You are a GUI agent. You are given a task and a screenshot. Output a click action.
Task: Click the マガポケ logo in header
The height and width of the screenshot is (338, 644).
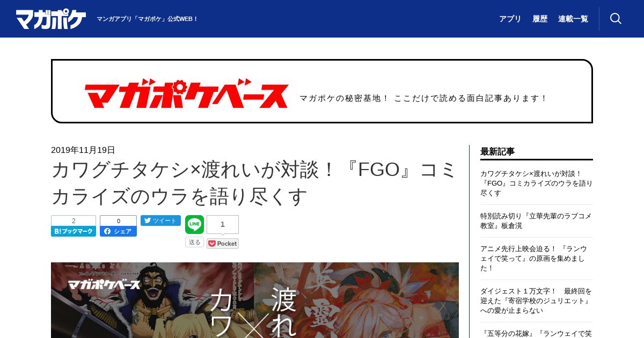(51, 19)
